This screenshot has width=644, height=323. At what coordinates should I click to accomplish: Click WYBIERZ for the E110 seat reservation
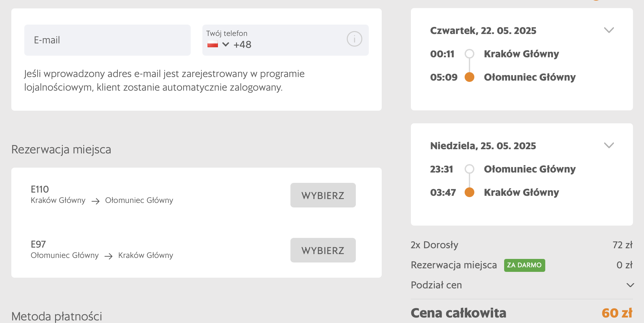[x=323, y=195]
